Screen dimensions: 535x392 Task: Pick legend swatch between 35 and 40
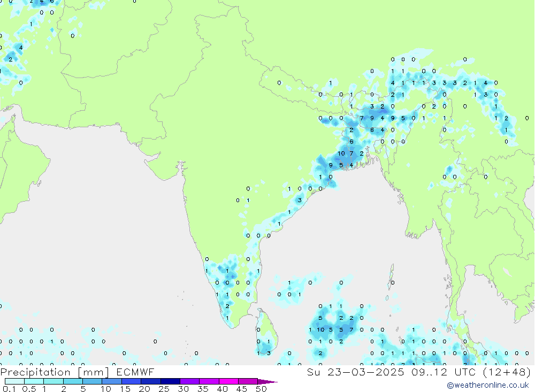[x=209, y=381]
